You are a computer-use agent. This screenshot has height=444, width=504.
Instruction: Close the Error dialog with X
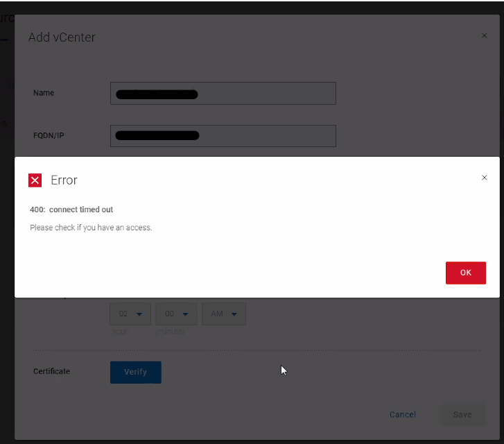[x=484, y=178]
